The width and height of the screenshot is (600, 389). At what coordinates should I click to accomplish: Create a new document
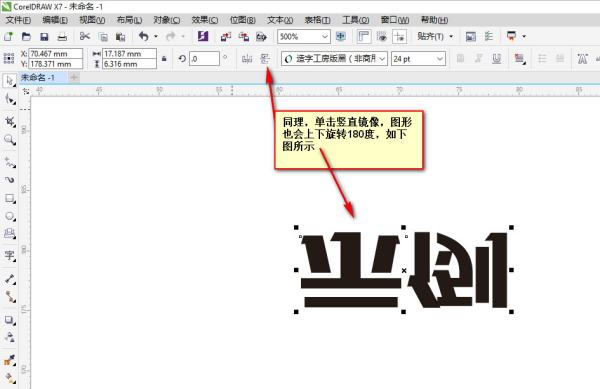coord(8,37)
